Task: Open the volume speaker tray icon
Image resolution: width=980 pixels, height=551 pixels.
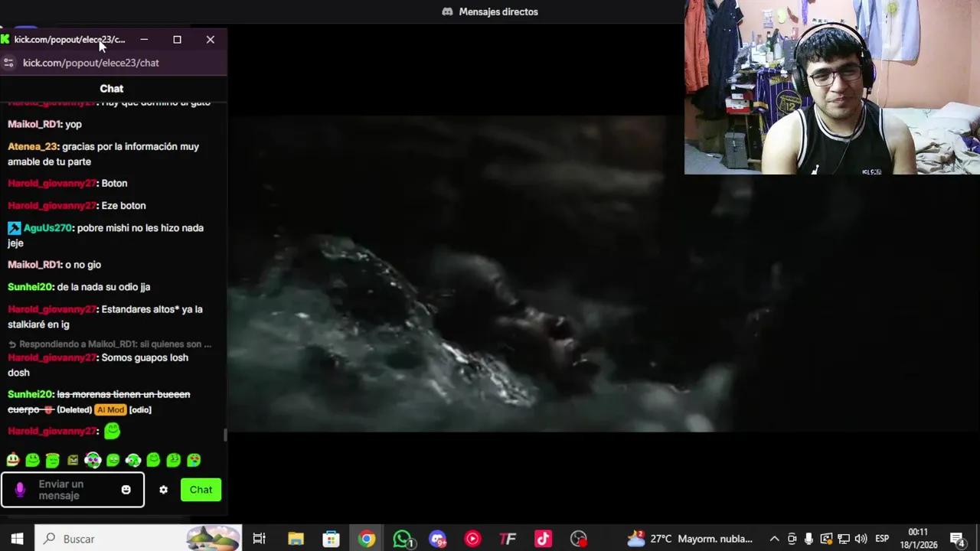Action: tap(861, 539)
